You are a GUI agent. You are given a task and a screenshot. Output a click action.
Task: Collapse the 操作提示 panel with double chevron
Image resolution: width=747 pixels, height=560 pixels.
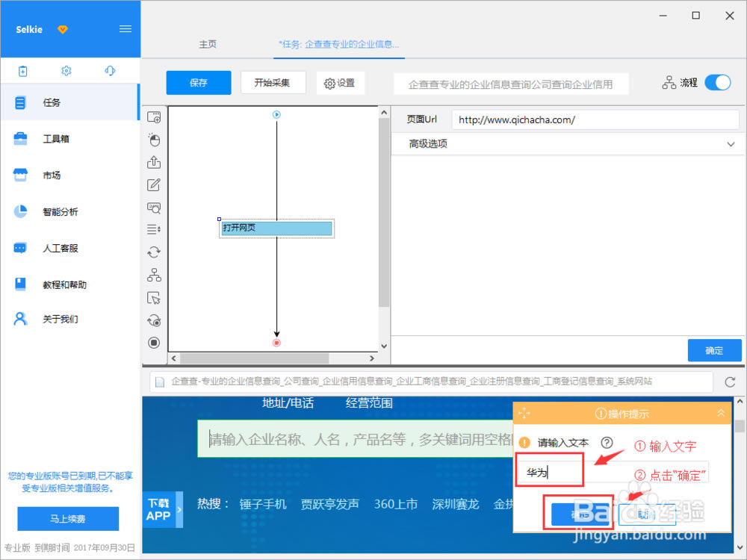[x=721, y=413]
